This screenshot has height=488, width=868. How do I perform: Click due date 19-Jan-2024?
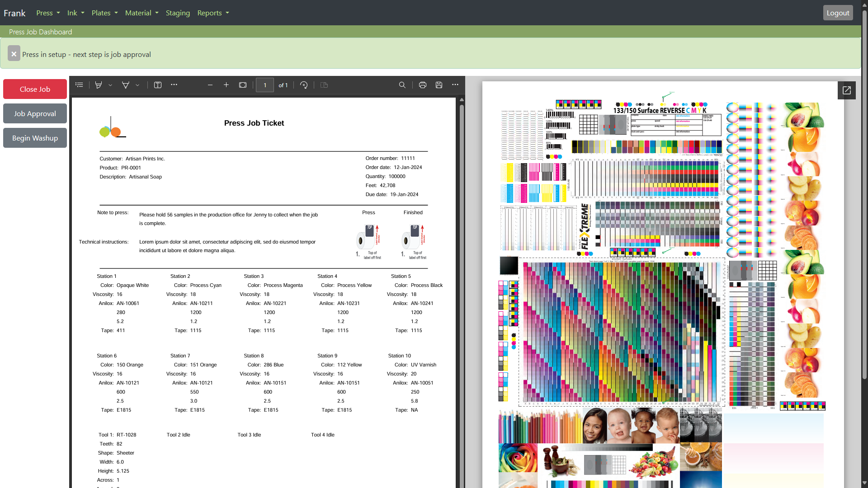(x=404, y=194)
